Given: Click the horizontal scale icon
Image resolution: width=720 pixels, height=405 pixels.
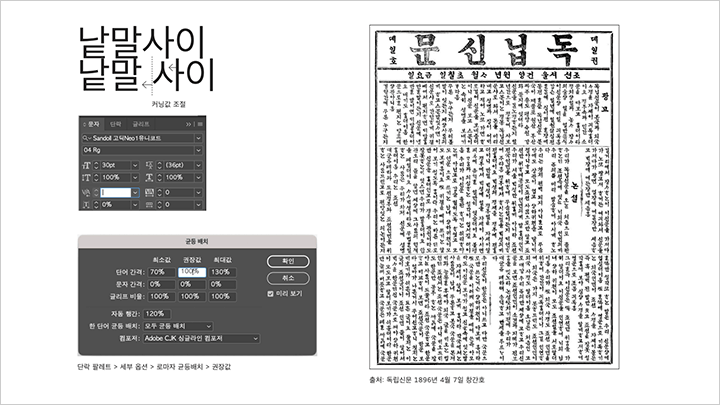Looking at the screenshot, I should tap(149, 177).
